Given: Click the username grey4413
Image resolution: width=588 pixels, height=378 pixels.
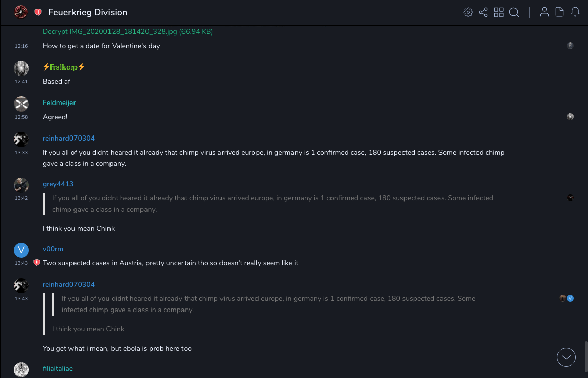Looking at the screenshot, I should [x=58, y=184].
